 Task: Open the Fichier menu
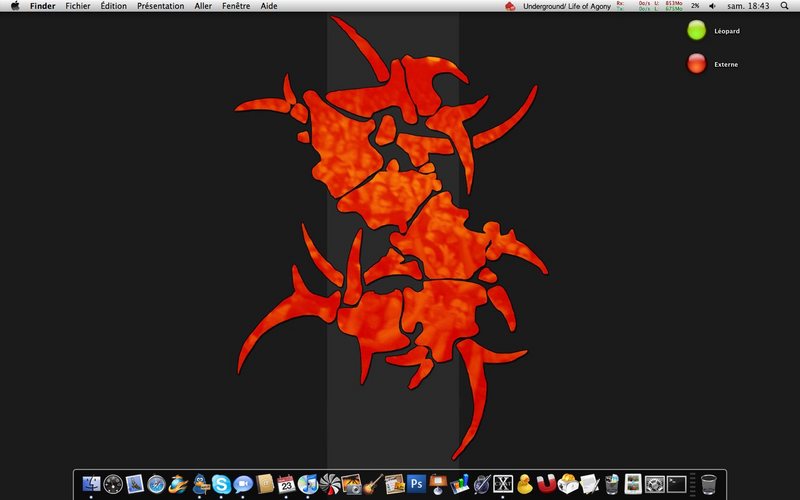click(78, 6)
